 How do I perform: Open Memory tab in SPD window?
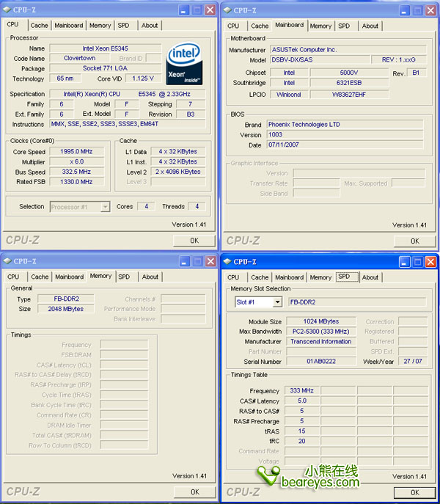pyautogui.click(x=320, y=277)
